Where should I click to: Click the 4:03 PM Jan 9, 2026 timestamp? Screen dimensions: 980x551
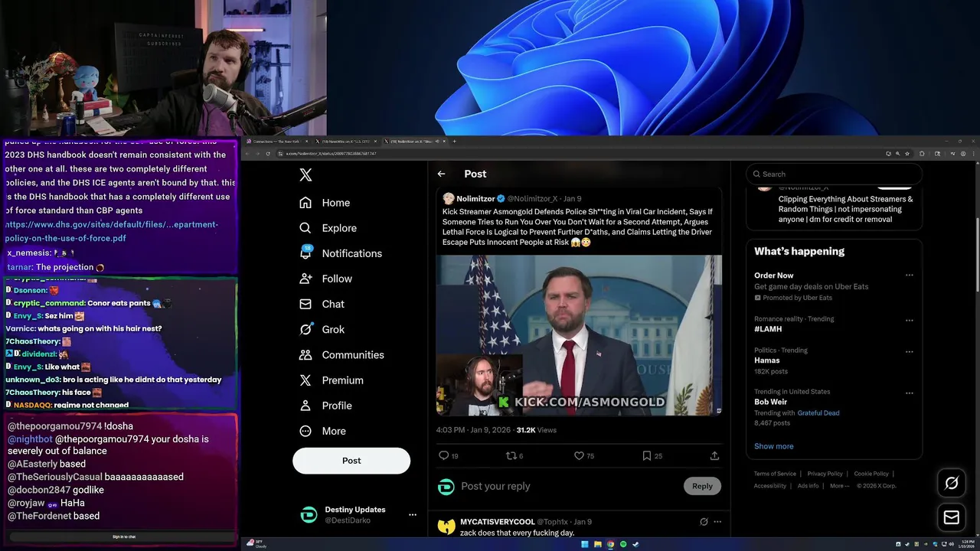tap(473, 430)
